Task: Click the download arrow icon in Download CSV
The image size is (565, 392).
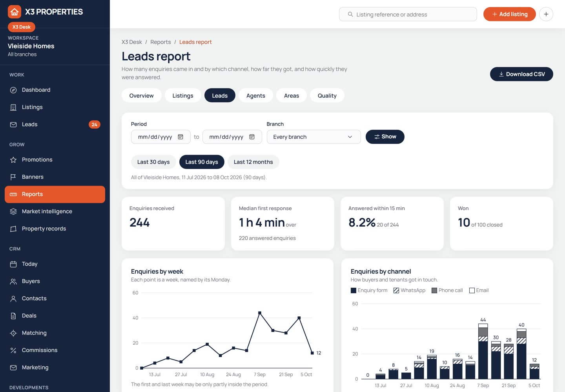Action: pos(501,74)
